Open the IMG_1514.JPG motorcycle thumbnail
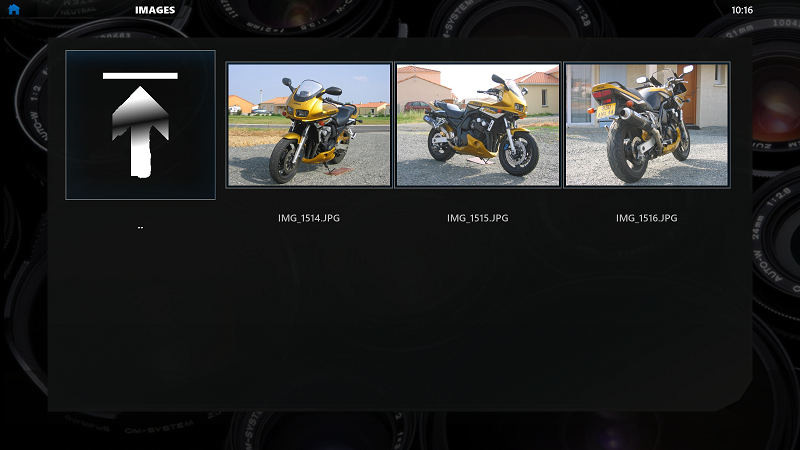Screen dimensions: 800x450 coord(309,125)
